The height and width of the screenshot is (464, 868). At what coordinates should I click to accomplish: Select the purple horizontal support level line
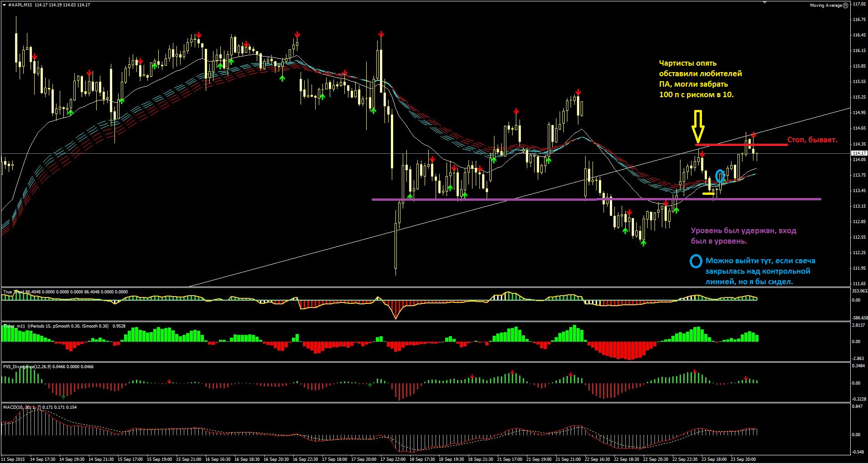pos(597,199)
